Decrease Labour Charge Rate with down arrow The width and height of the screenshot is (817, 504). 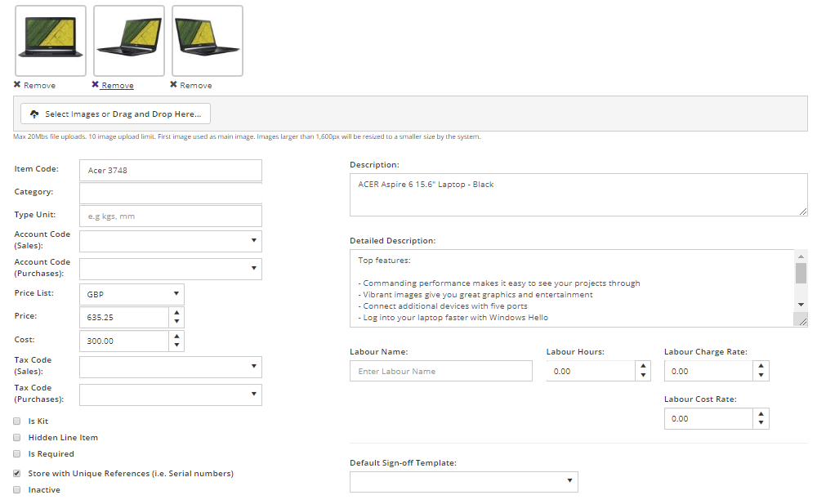761,376
